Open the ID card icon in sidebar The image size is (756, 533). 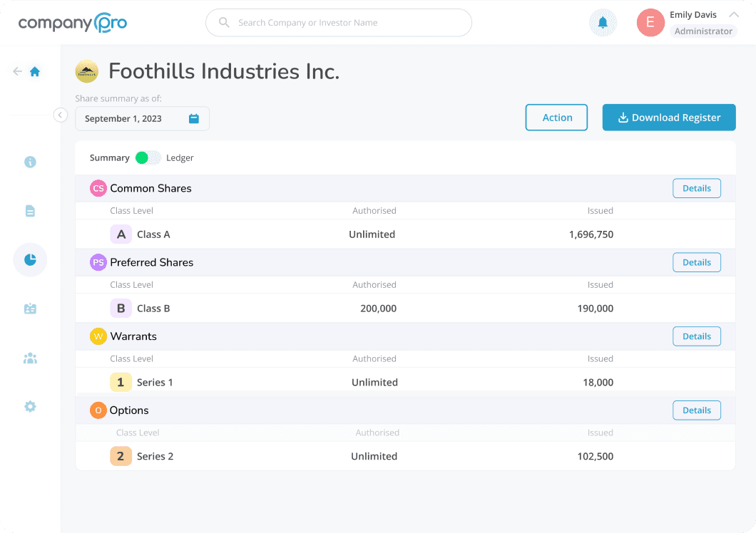(x=30, y=309)
